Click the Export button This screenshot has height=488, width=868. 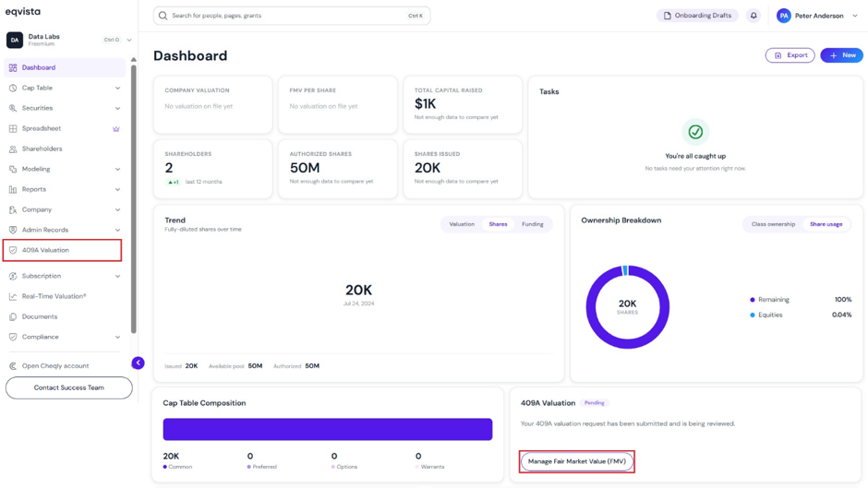point(790,55)
